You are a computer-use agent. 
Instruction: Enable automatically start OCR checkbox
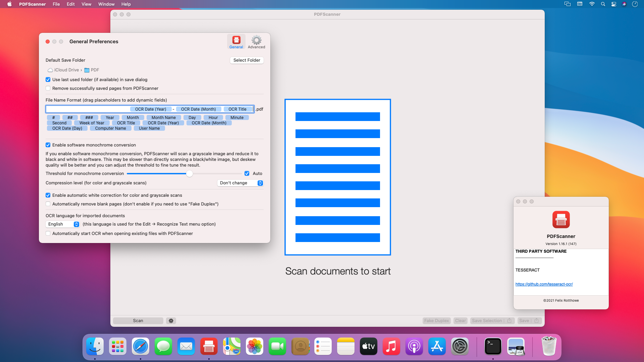coord(48,234)
